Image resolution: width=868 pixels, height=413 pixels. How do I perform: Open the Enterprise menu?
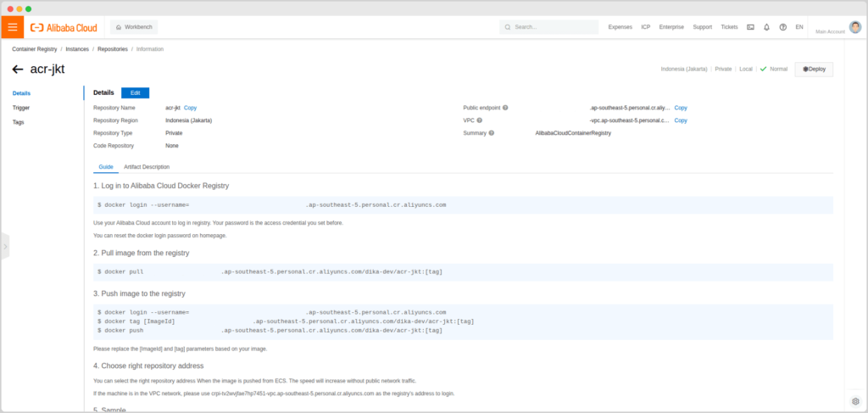671,27
